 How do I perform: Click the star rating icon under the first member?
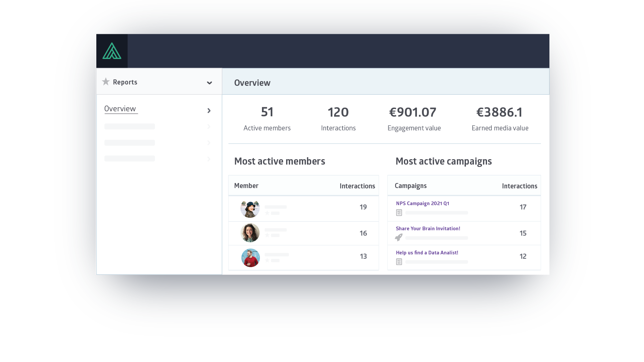(267, 213)
